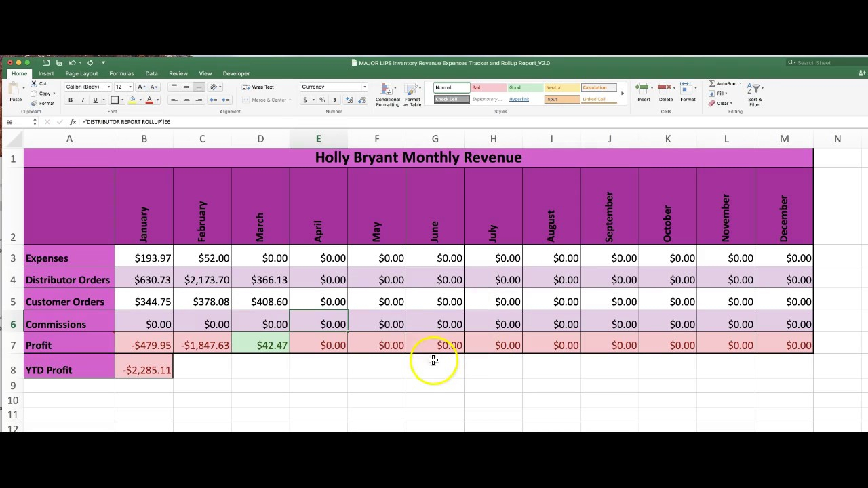Open the Sort & Filter tool
Viewport: 868px width, 488px height.
(755, 93)
